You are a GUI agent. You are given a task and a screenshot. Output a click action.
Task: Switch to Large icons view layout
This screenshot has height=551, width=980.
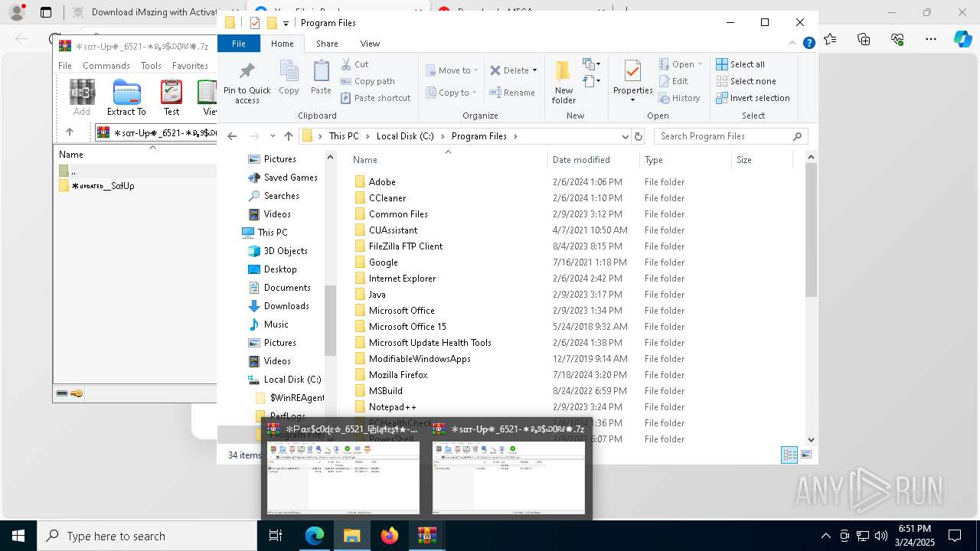pyautogui.click(x=805, y=455)
